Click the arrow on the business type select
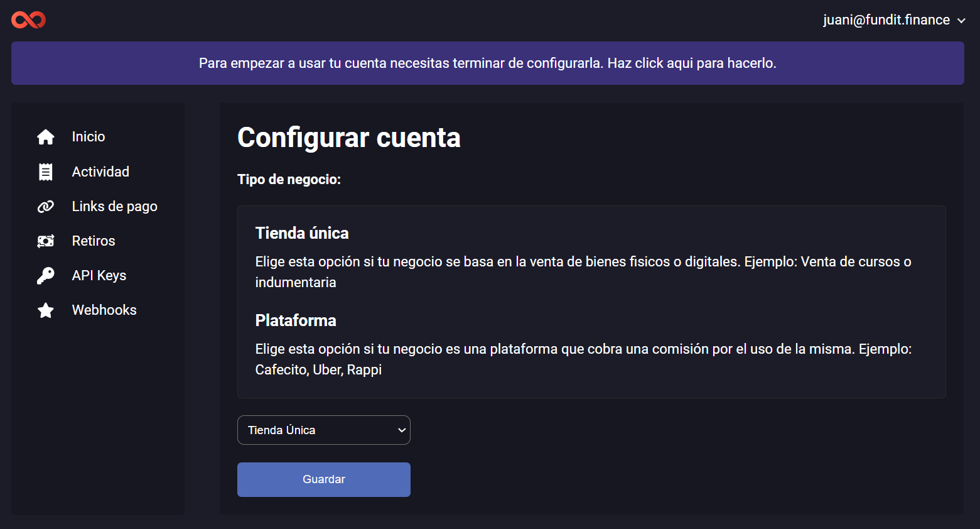The width and height of the screenshot is (980, 529). pos(402,430)
